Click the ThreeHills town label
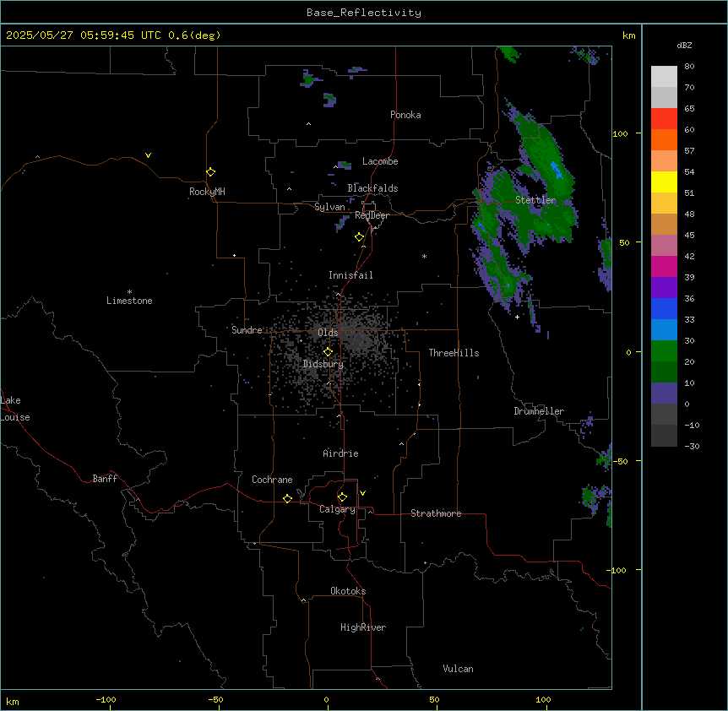Screen dimensions: 728x711 coord(454,353)
